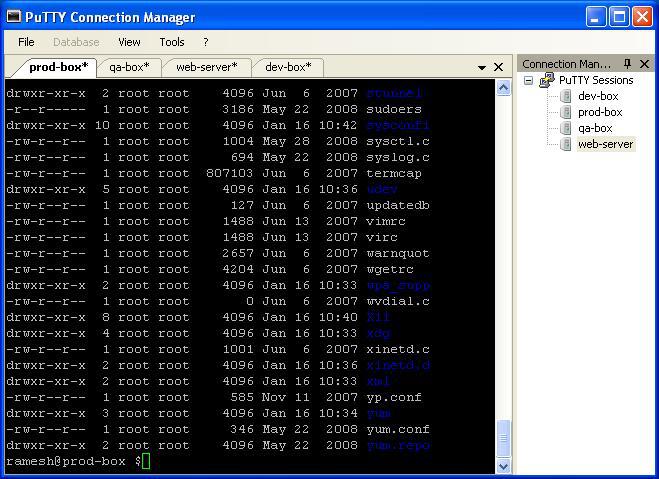
Task: Open the ? help menu
Action: click(206, 42)
